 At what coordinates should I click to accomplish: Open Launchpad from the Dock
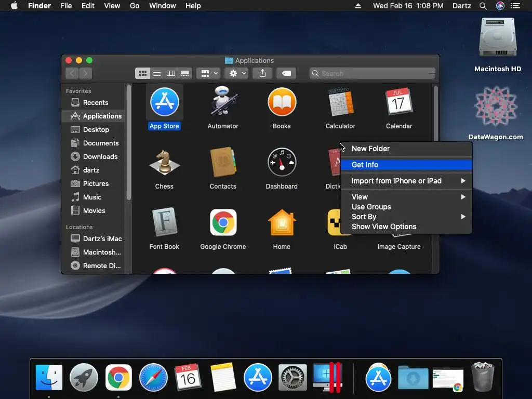click(84, 377)
